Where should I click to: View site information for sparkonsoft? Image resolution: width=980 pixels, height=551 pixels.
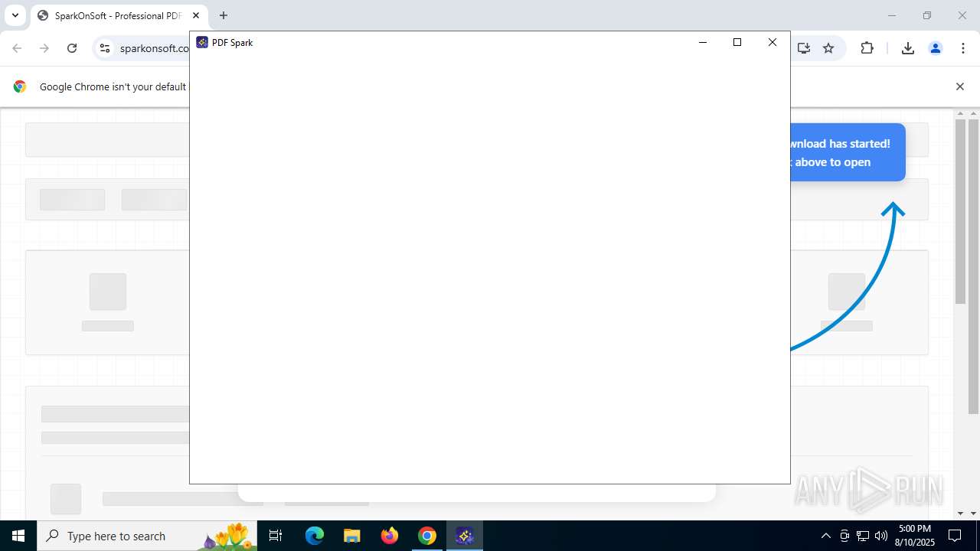click(106, 48)
